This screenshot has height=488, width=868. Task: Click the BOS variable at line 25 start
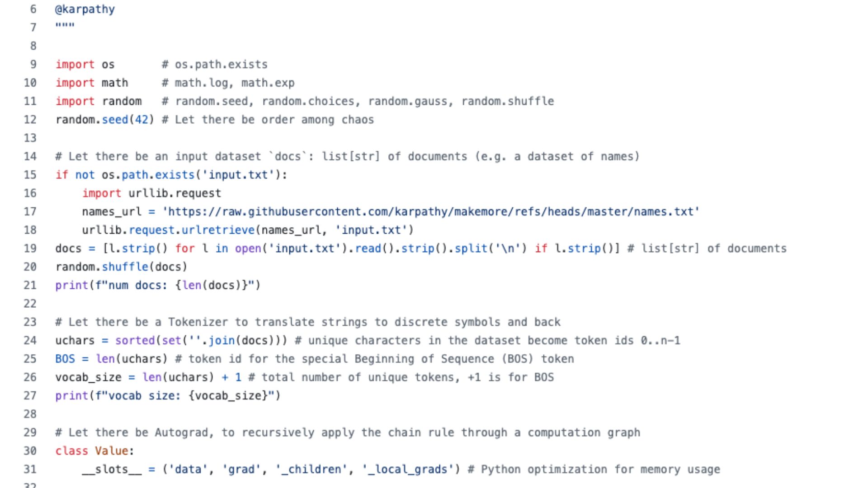(65, 359)
